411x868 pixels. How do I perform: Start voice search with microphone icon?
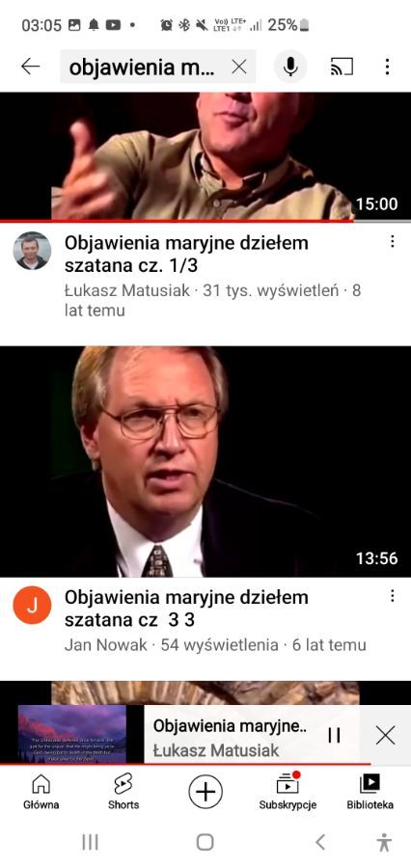[290, 67]
